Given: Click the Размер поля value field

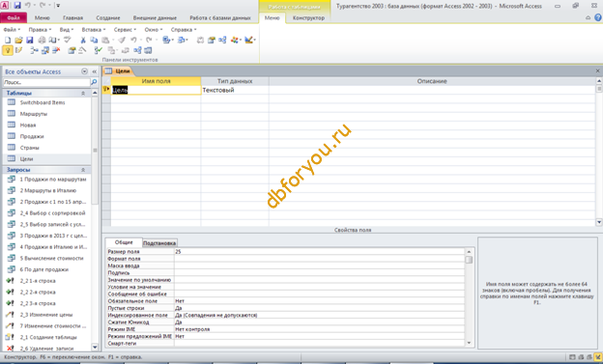Looking at the screenshot, I should (x=319, y=252).
